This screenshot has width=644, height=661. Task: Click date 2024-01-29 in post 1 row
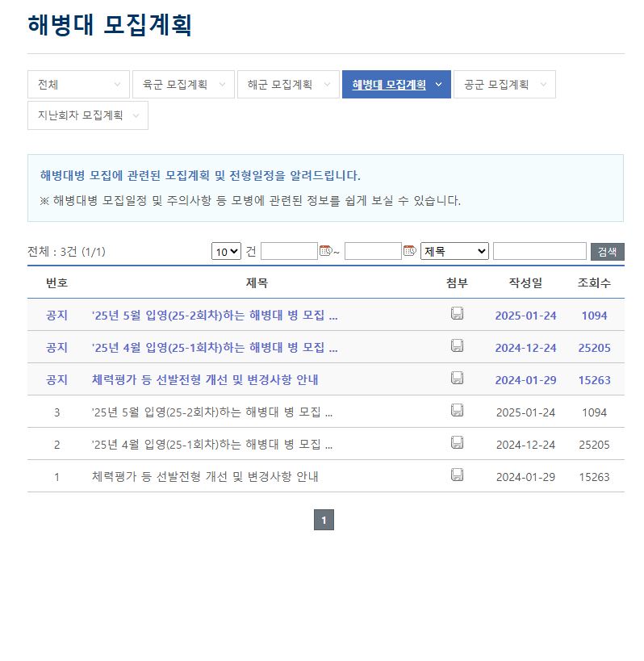pos(525,477)
